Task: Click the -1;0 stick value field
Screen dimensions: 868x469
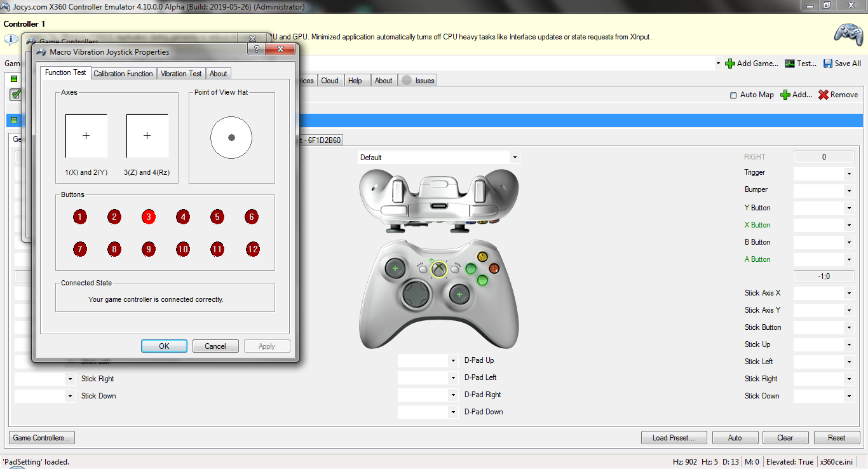Action: coord(824,276)
